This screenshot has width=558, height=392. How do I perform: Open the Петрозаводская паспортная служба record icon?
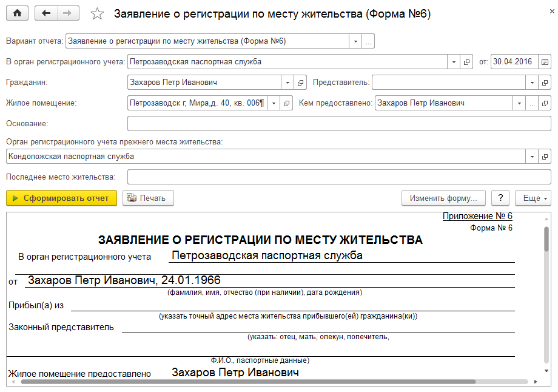[x=466, y=62]
